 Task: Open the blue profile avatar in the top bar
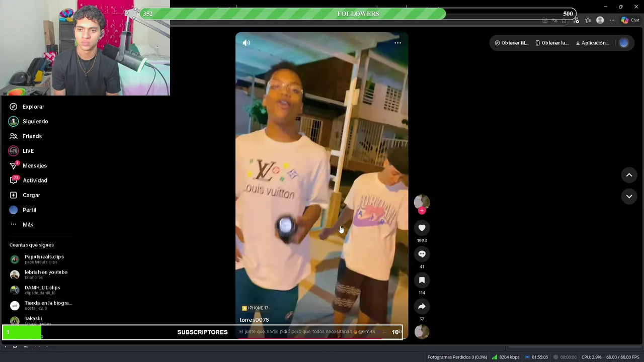coord(624,43)
